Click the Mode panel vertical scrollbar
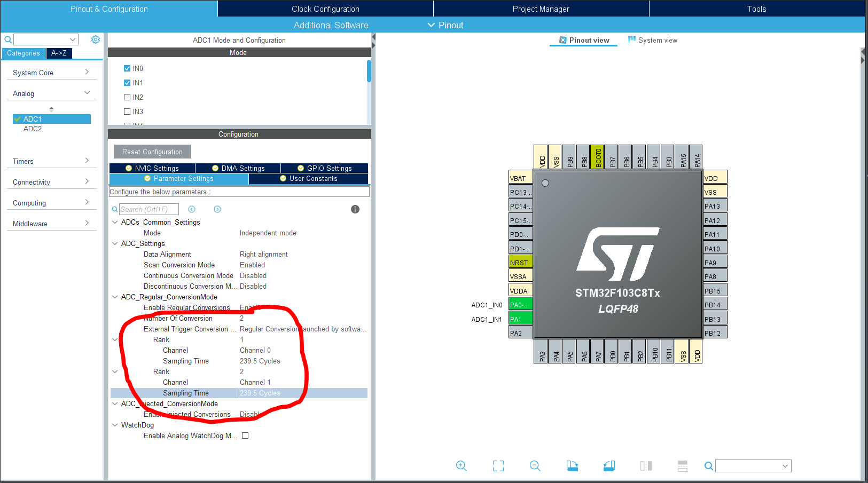The image size is (868, 483). 369,71
